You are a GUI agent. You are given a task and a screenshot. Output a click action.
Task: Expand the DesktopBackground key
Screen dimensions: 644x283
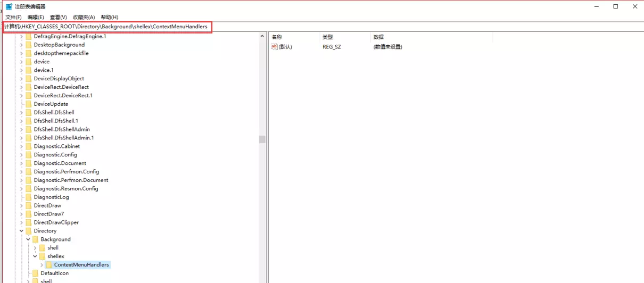[x=22, y=45]
